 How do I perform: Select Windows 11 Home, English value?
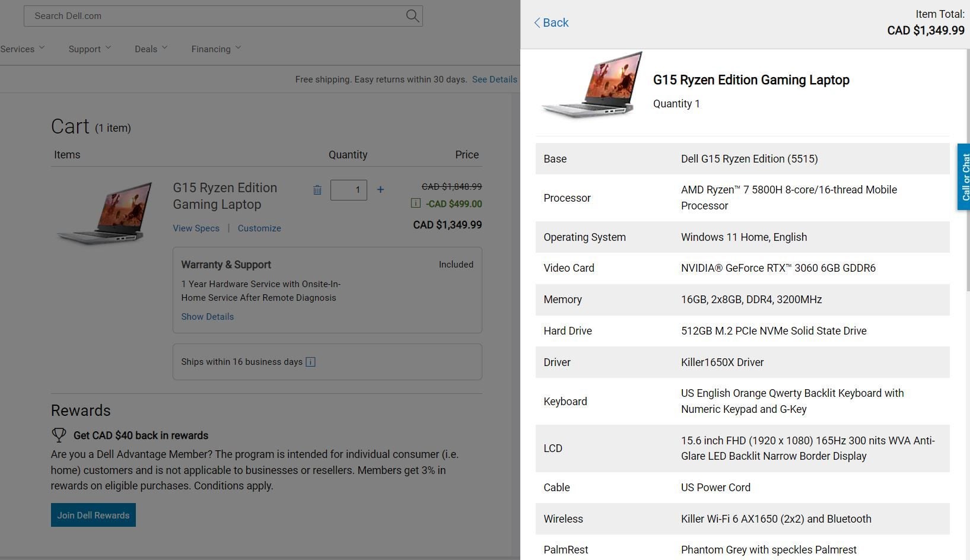coord(744,237)
